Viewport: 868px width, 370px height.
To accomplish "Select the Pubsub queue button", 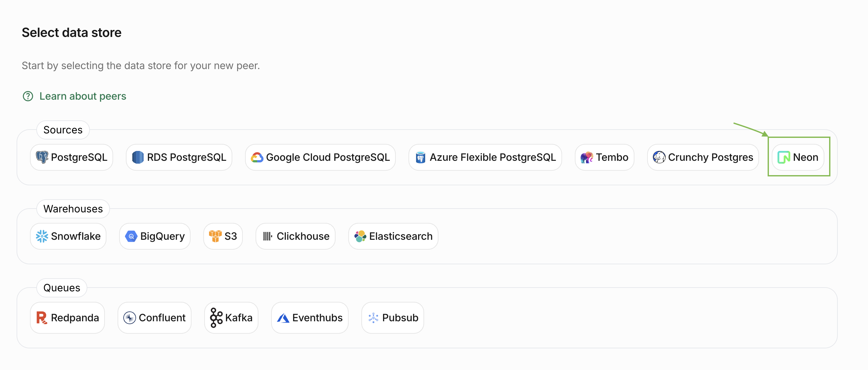I will click(393, 317).
